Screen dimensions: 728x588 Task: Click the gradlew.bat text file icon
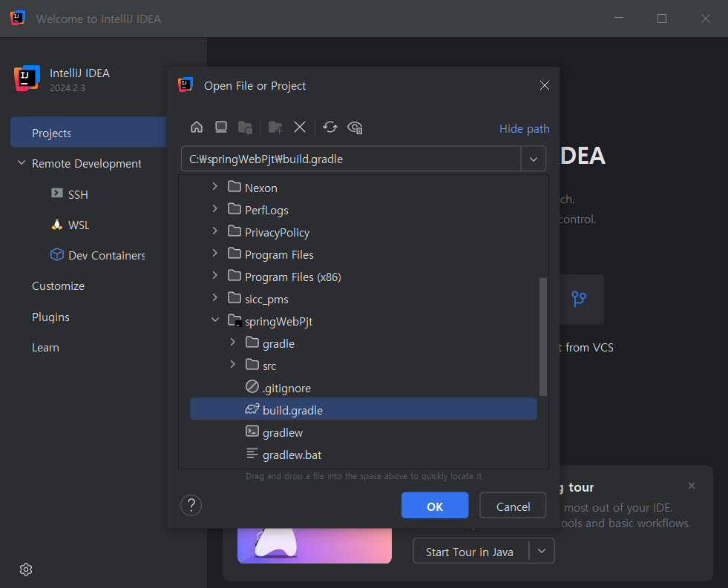[252, 453]
